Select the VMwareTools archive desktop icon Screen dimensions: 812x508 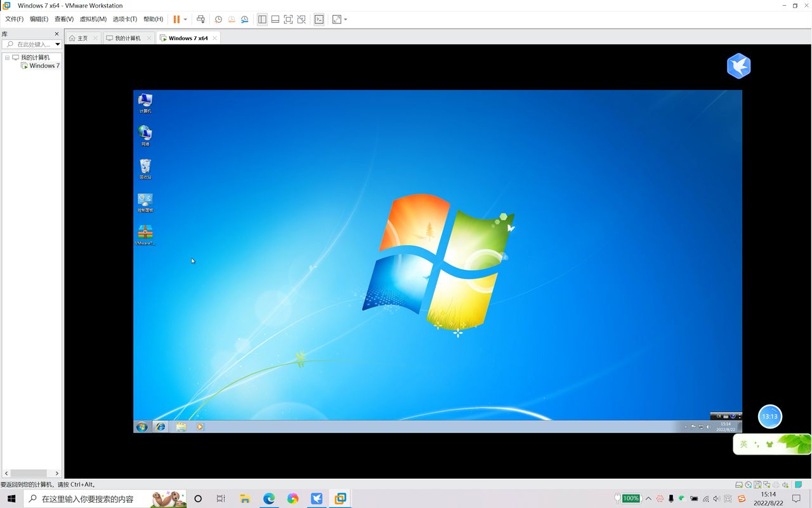click(145, 235)
